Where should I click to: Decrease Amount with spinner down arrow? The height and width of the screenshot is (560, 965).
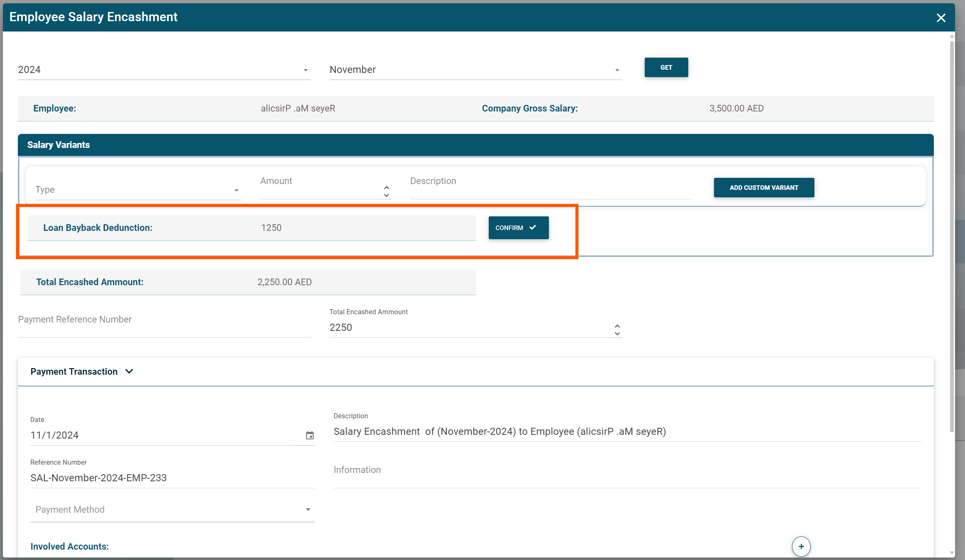386,195
